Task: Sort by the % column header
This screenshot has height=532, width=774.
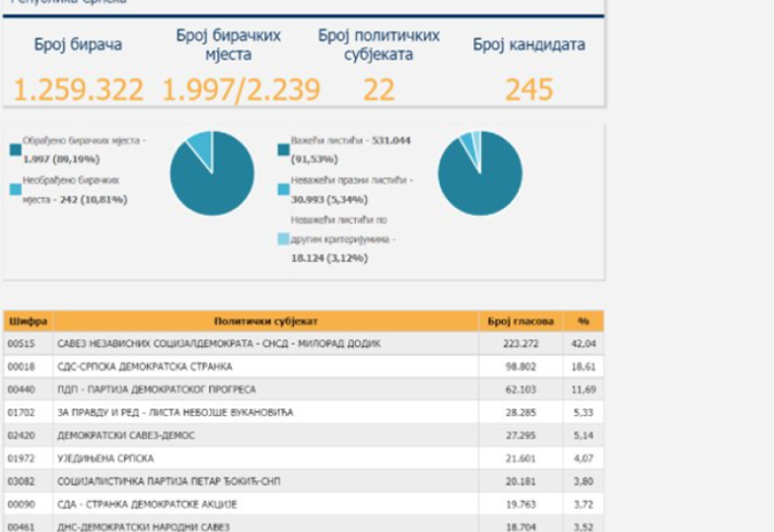Action: pos(583,321)
